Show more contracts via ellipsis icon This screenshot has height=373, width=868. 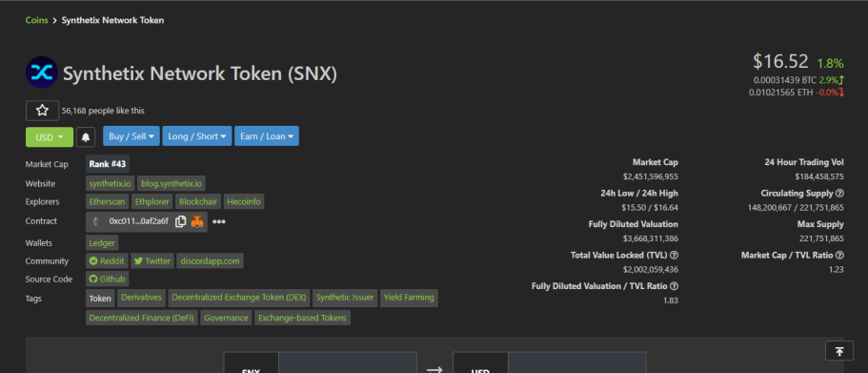pos(218,221)
